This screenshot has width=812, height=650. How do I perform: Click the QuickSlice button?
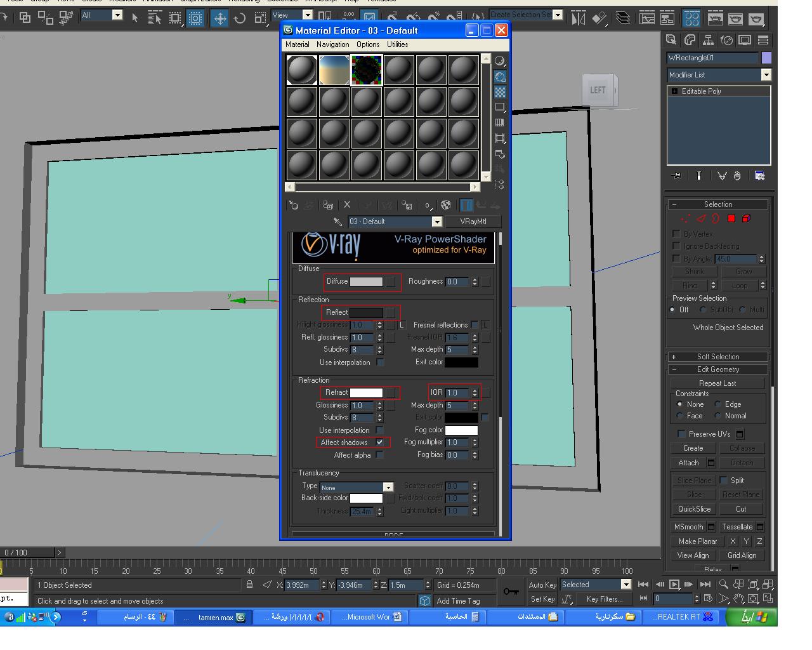694,509
